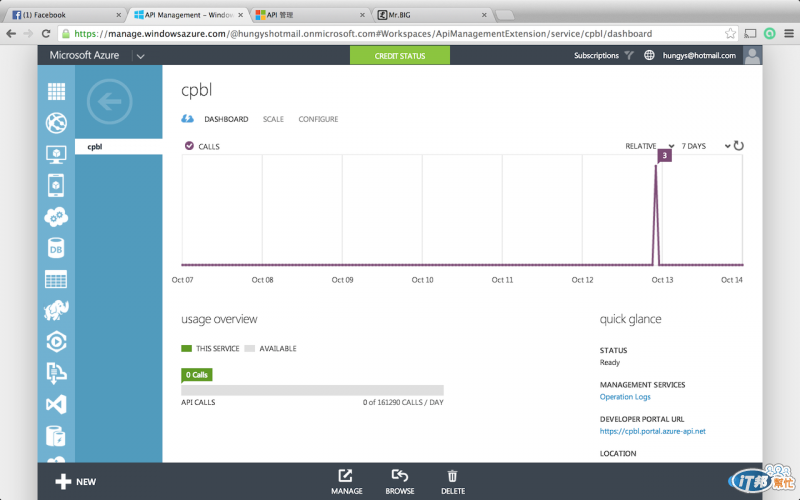Open a new browser tab
800x500 pixels.
[x=505, y=15]
